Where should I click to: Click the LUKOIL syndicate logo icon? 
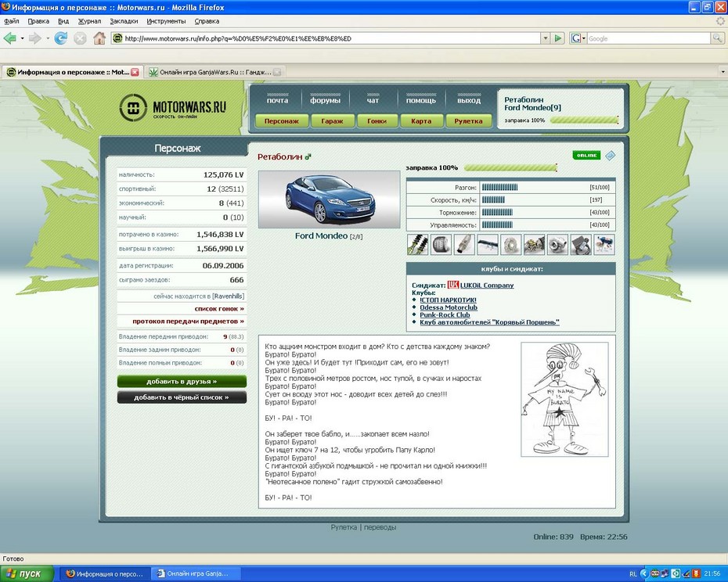[x=453, y=285]
